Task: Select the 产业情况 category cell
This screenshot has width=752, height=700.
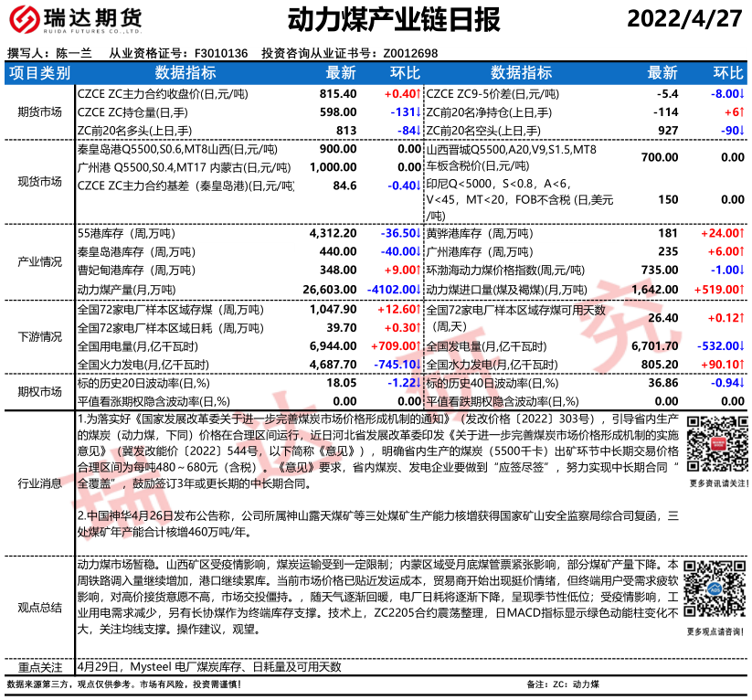Action: pos(39,262)
